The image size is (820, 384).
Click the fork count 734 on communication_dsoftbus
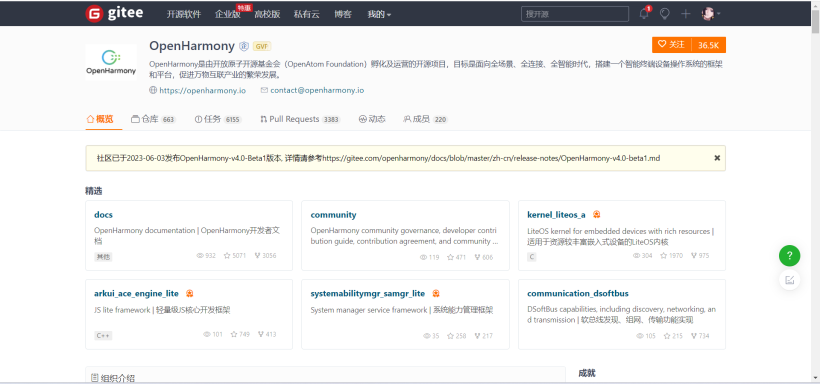[x=700, y=336]
